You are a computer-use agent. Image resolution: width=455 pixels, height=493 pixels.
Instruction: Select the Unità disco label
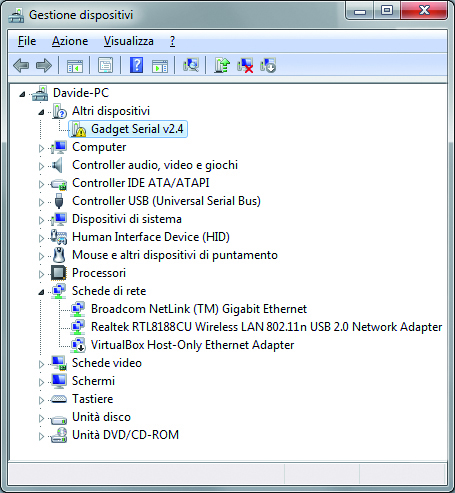click(x=101, y=417)
